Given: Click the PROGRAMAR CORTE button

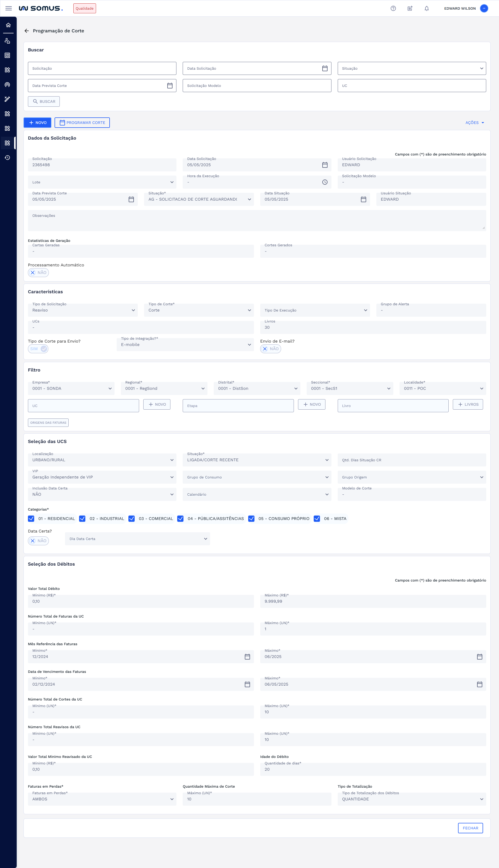Looking at the screenshot, I should tap(82, 123).
